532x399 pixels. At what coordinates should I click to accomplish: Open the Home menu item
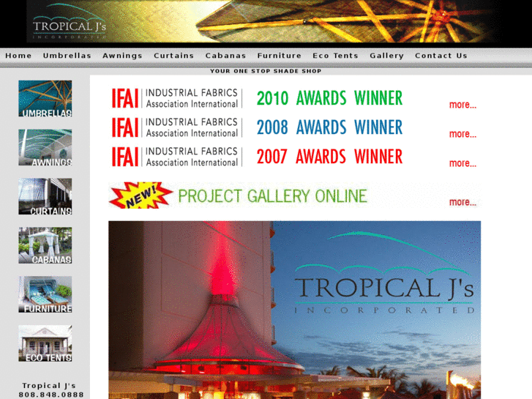18,56
